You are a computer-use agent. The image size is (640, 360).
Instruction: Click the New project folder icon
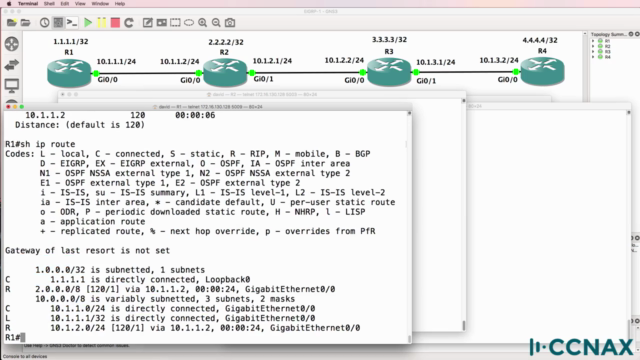pyautogui.click(x=11, y=22)
